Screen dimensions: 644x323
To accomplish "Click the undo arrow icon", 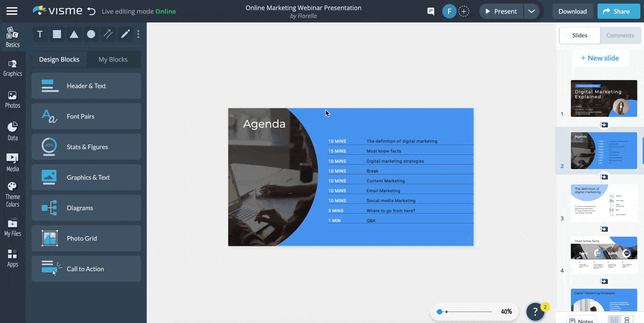I will pos(91,11).
